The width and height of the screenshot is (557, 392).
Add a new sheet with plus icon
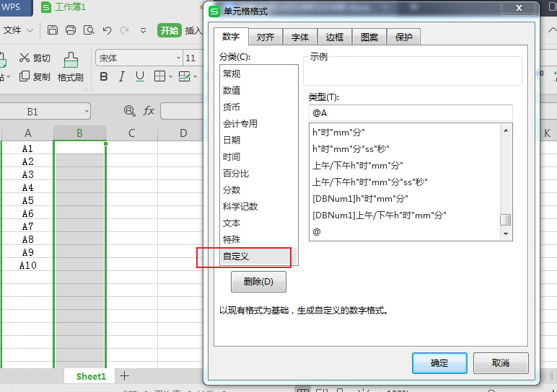(x=124, y=376)
